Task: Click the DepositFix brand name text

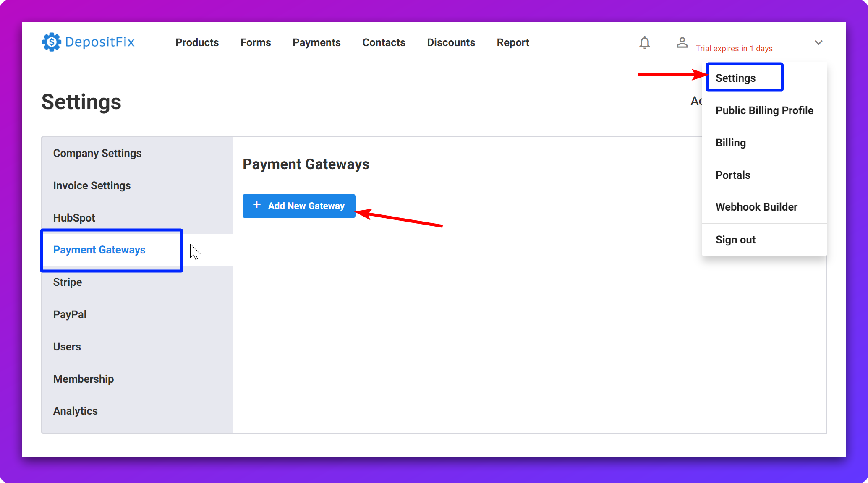Action: click(100, 42)
